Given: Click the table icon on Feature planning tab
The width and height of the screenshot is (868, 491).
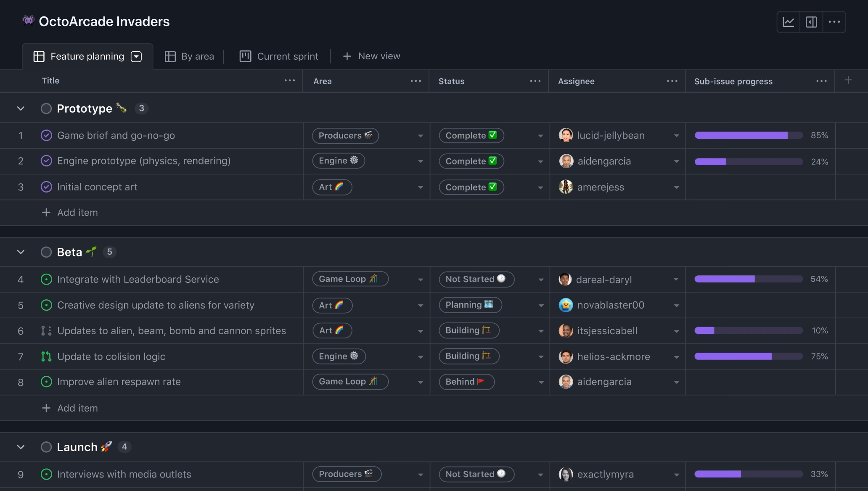Looking at the screenshot, I should (x=39, y=56).
